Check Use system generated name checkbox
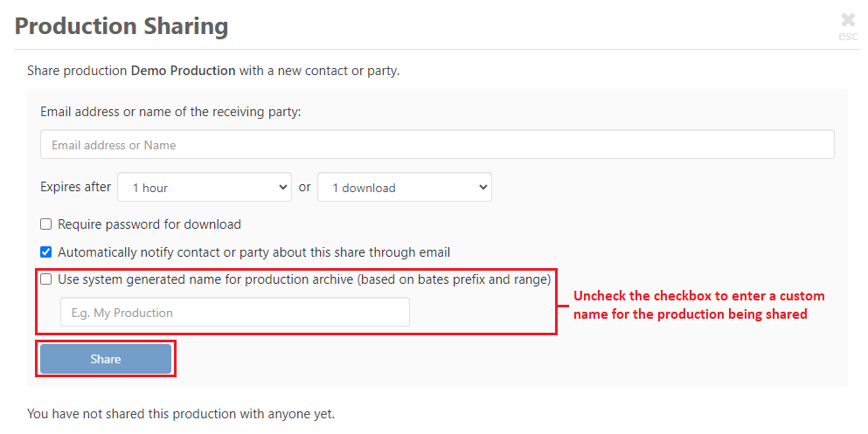The image size is (868, 434). tap(46, 279)
